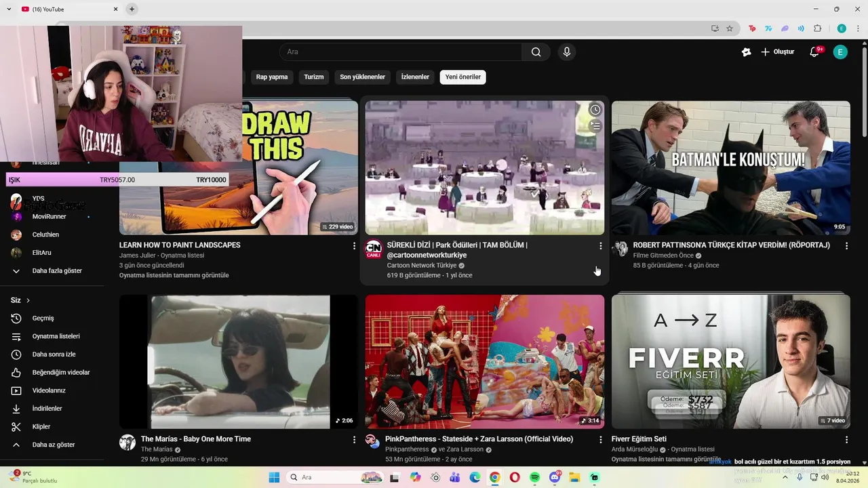Open Chrome extensions puzzle icon
Image resolution: width=868 pixels, height=488 pixels.
(818, 28)
